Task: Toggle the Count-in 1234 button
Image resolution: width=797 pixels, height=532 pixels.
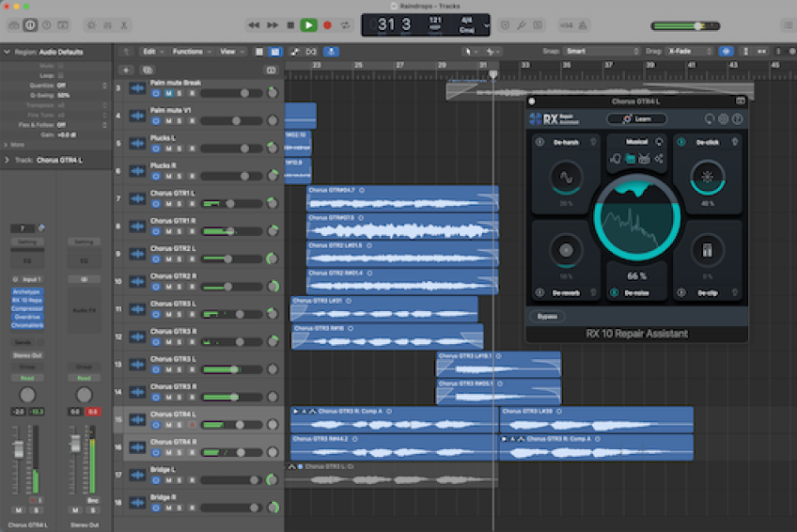Action: click(566, 24)
